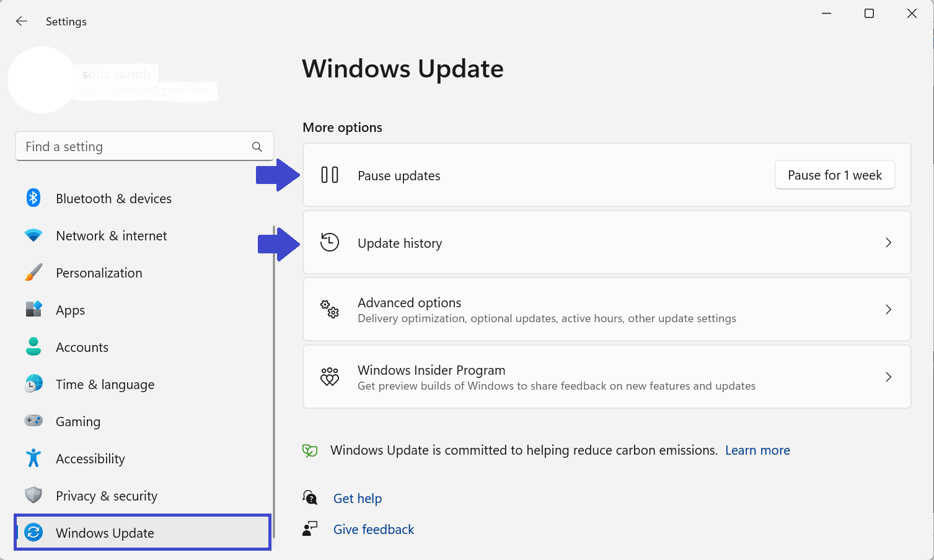Click the Network Wi-Fi icon

click(x=33, y=235)
